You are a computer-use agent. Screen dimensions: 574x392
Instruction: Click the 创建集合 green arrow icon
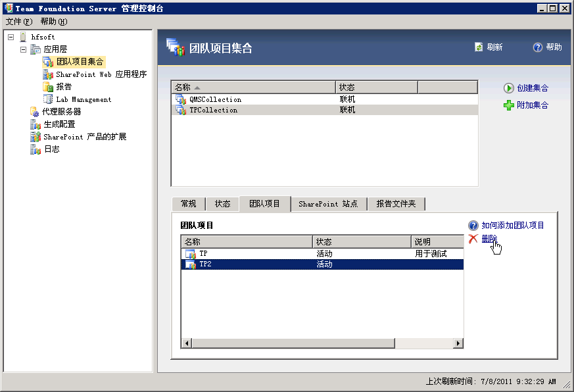click(x=508, y=88)
